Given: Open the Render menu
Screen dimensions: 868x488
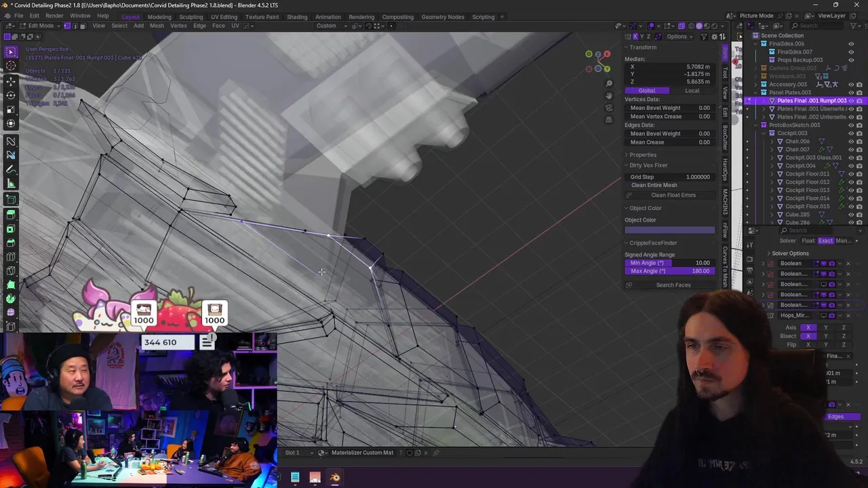Looking at the screenshot, I should pyautogui.click(x=54, y=16).
